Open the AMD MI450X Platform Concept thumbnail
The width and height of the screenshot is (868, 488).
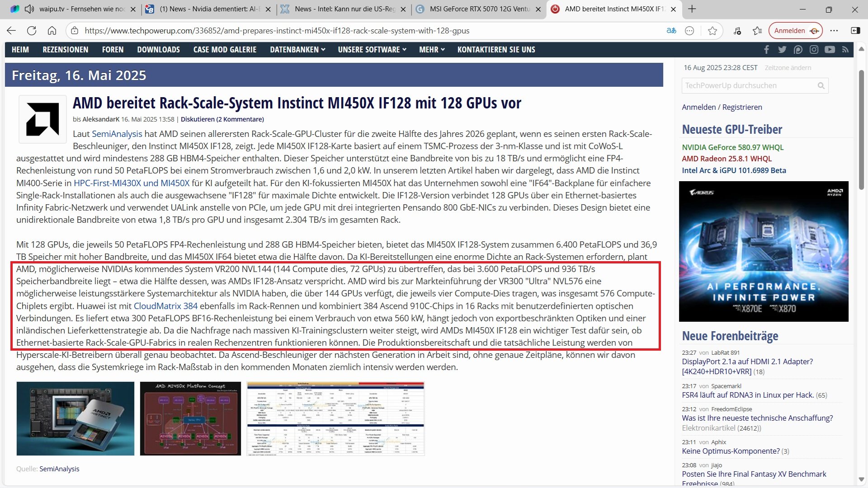(190, 418)
